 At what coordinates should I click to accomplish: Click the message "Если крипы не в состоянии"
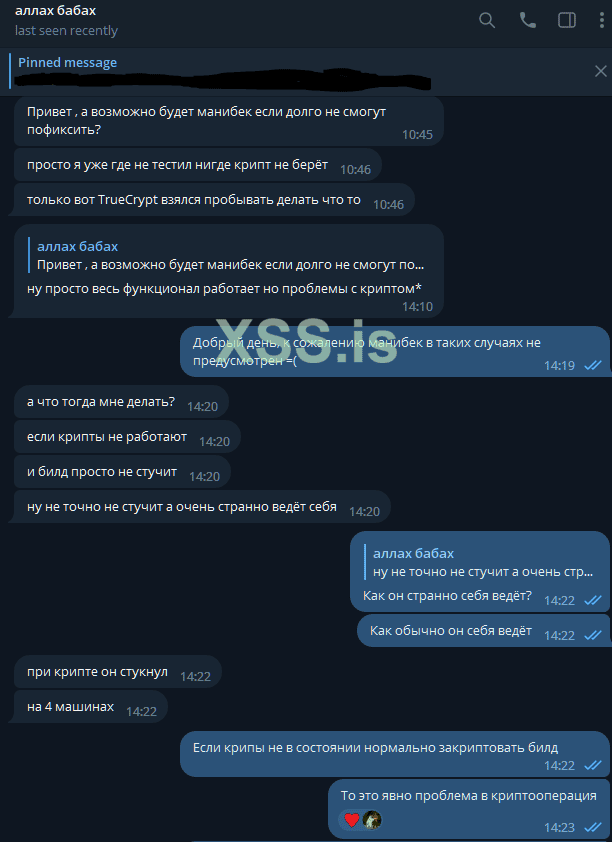pyautogui.click(x=395, y=754)
